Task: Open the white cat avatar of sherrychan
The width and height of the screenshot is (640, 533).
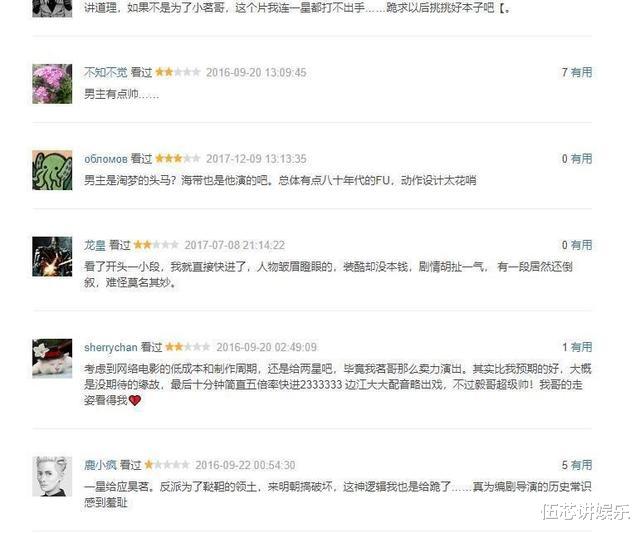Action: tap(52, 358)
